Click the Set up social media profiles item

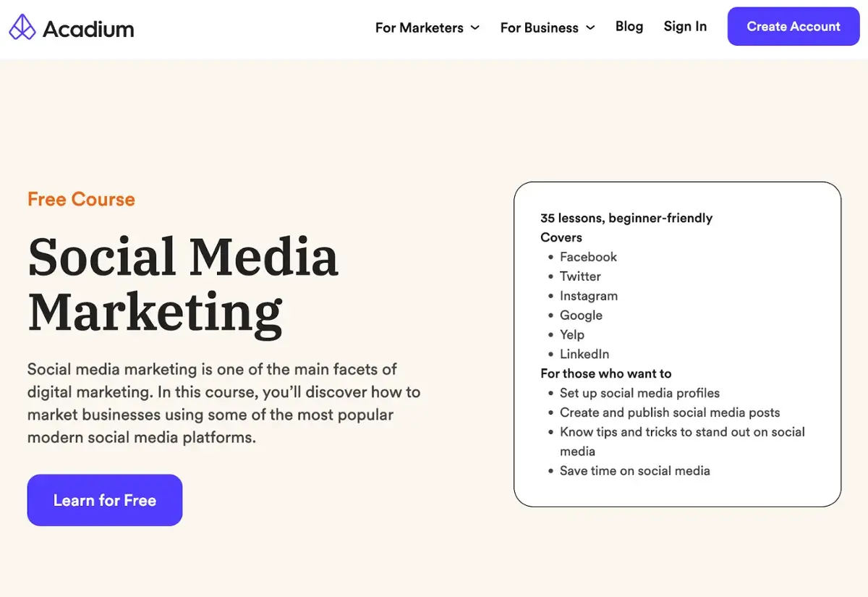tap(639, 393)
